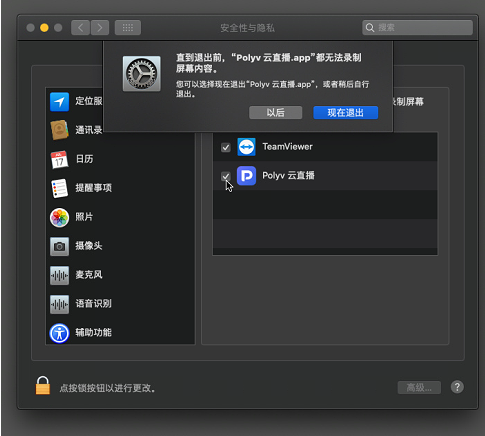Viewport: 485px width, 436px height.
Task: Click the Polyv 云直播 name in app list
Action: click(288, 175)
